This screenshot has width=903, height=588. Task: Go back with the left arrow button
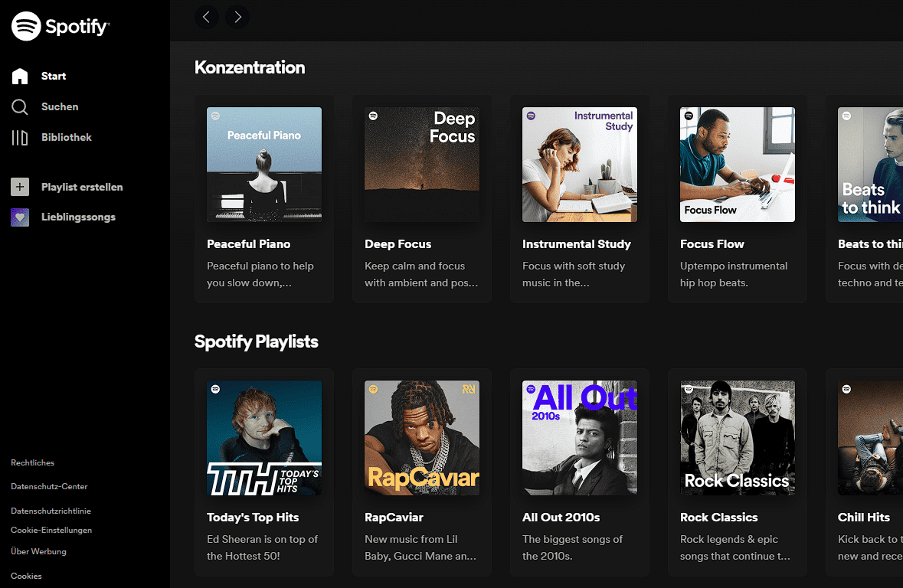pyautogui.click(x=207, y=18)
